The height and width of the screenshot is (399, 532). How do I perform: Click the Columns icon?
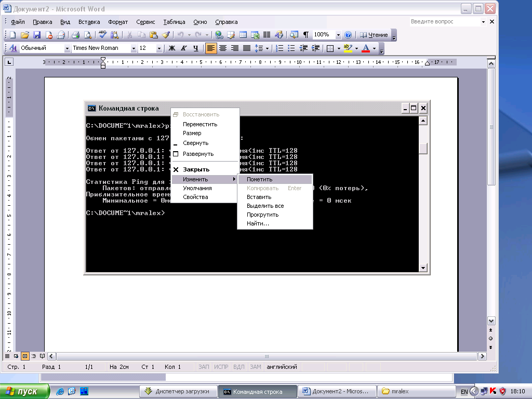pos(267,35)
